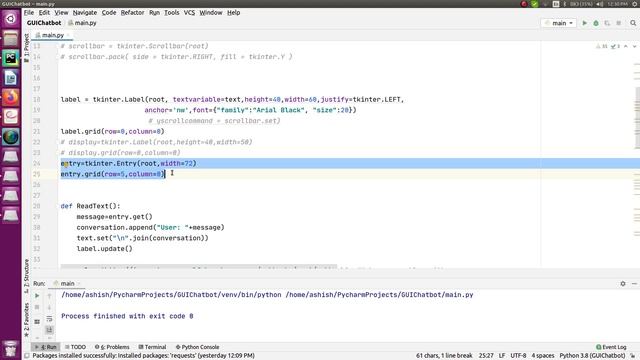The width and height of the screenshot is (640, 360).
Task: Open the Navigate menu
Action: tap(84, 13)
